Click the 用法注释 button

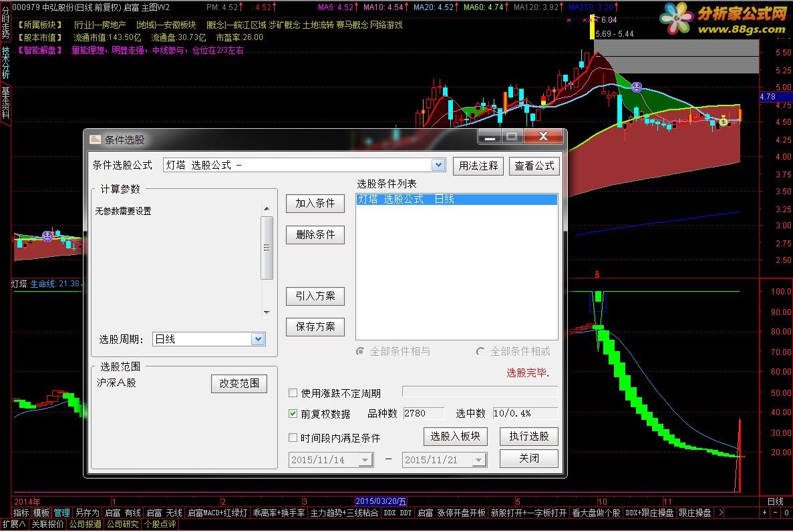pos(478,166)
